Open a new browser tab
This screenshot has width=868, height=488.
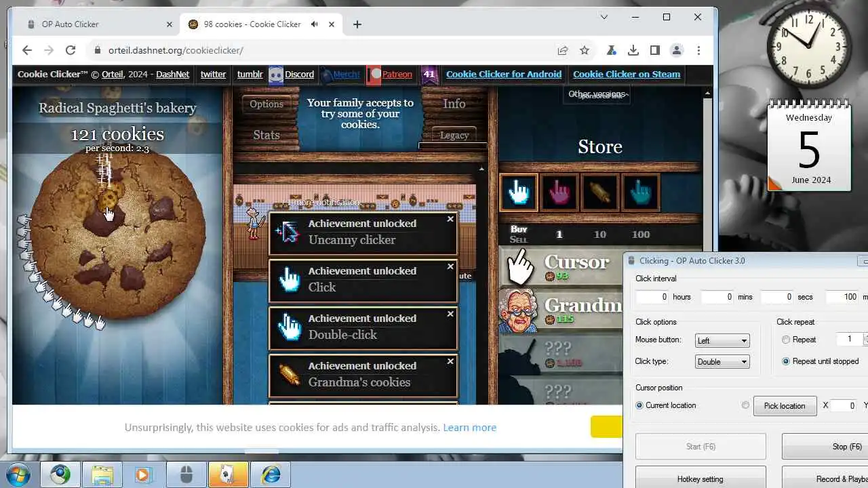(x=357, y=24)
